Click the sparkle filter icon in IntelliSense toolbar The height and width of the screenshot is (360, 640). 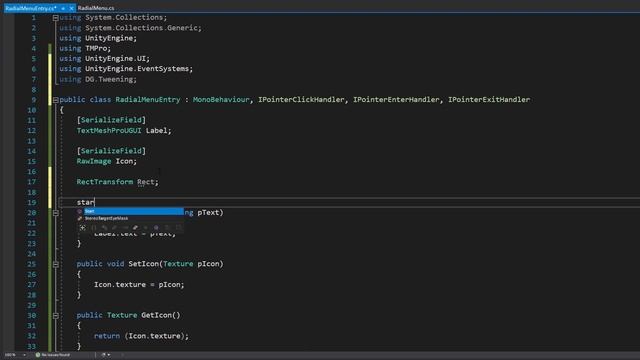click(82, 228)
